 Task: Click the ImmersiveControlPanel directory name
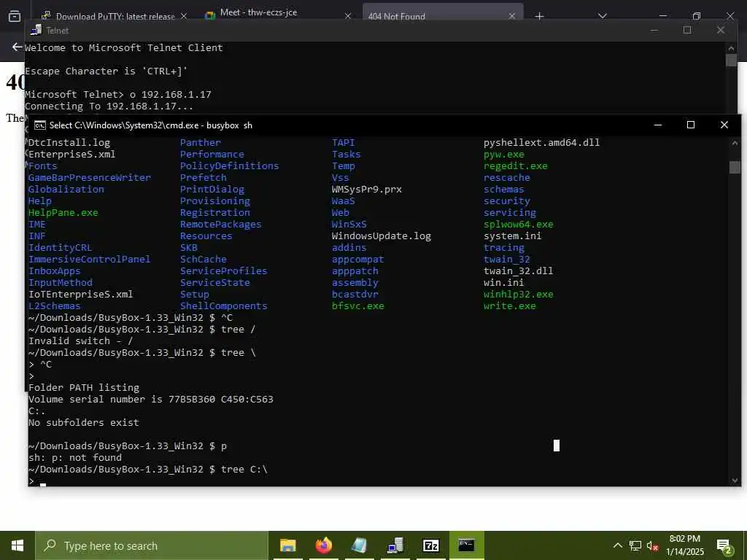[90, 260]
